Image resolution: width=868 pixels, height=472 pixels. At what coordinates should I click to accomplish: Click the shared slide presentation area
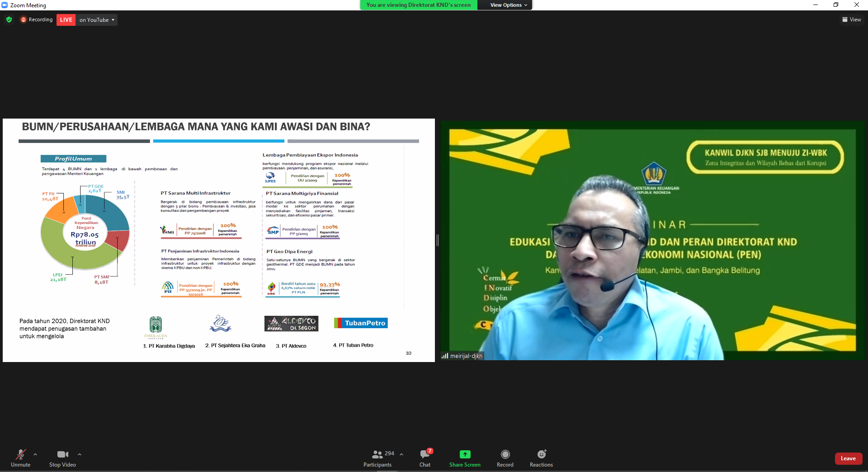coord(219,240)
